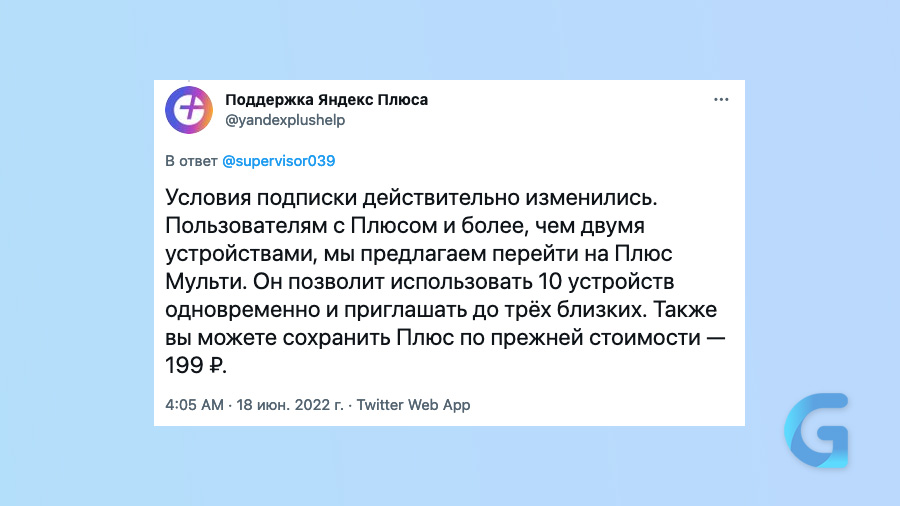Click the phrase "10 устройств"
The width and height of the screenshot is (900, 506).
[x=606, y=282]
